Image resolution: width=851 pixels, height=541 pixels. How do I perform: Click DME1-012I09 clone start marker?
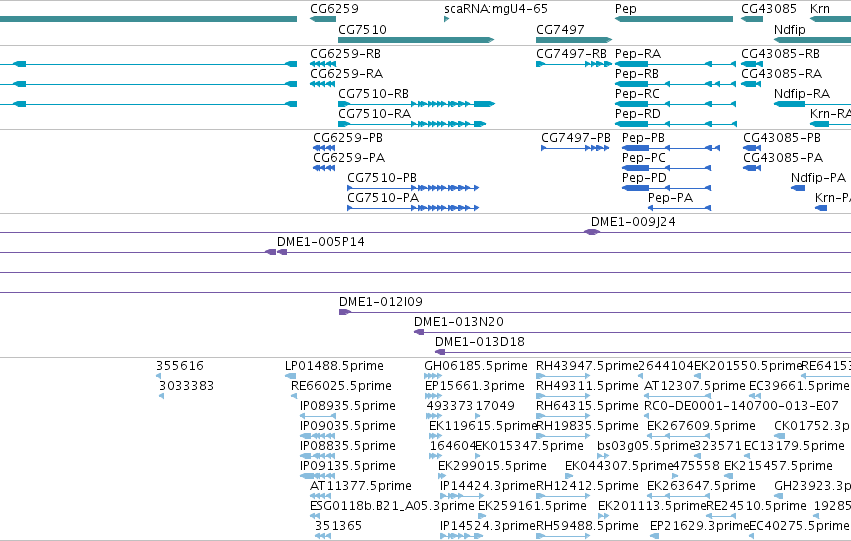pyautogui.click(x=345, y=312)
